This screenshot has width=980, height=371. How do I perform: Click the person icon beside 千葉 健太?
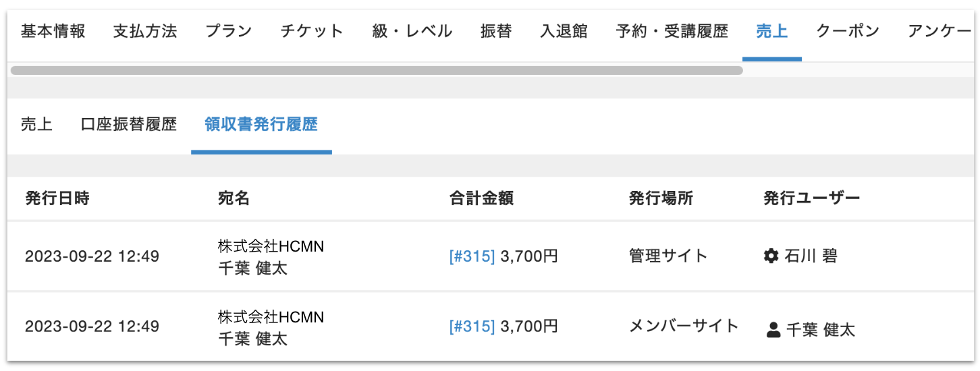point(773,330)
